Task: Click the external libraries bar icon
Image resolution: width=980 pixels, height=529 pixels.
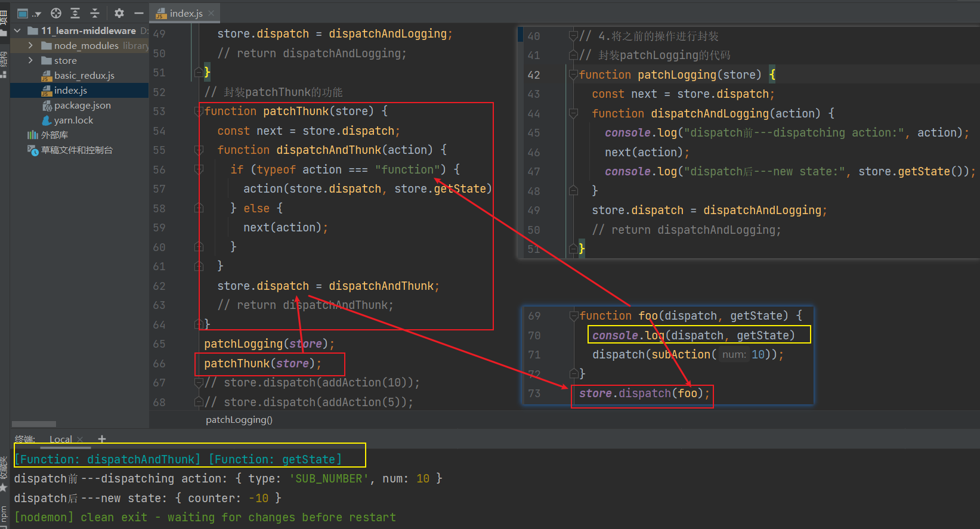Action: click(33, 135)
